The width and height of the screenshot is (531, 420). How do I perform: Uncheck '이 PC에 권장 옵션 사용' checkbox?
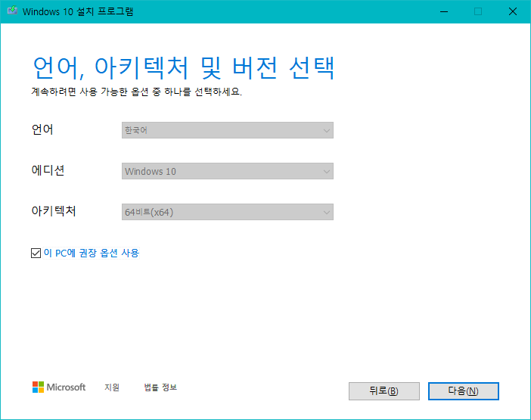coord(36,253)
